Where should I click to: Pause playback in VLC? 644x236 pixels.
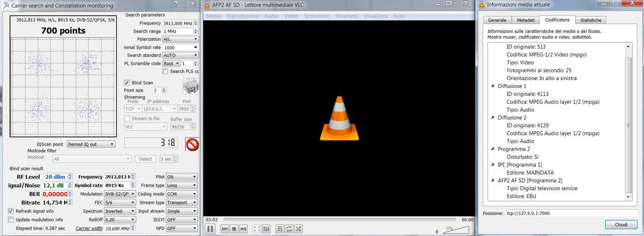click(x=210, y=229)
